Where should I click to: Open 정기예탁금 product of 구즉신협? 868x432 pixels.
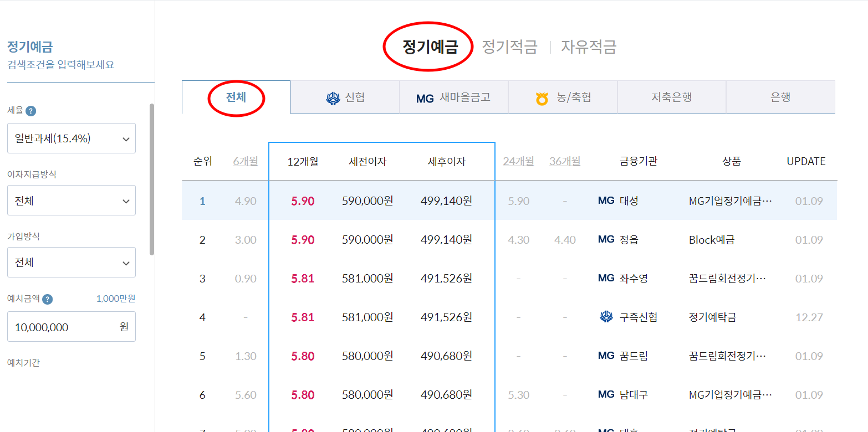(712, 317)
